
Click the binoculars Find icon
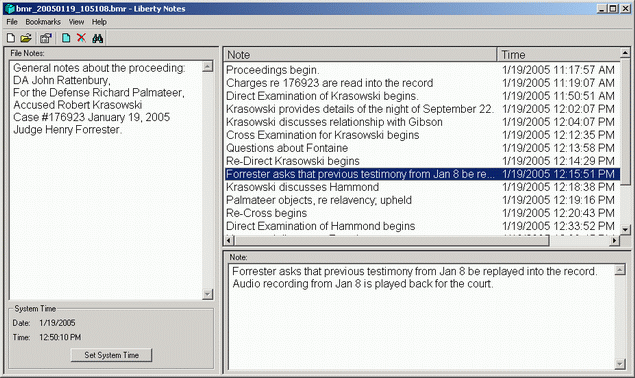click(x=98, y=38)
